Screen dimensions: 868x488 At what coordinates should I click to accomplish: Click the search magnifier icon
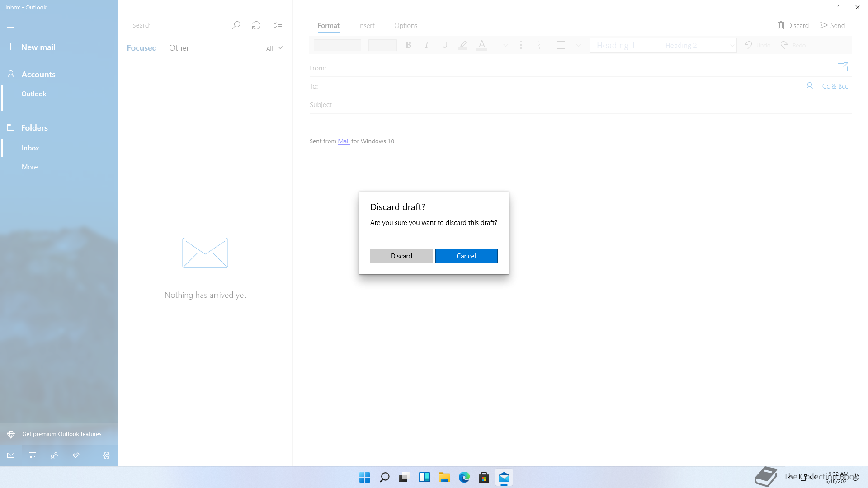[236, 25]
